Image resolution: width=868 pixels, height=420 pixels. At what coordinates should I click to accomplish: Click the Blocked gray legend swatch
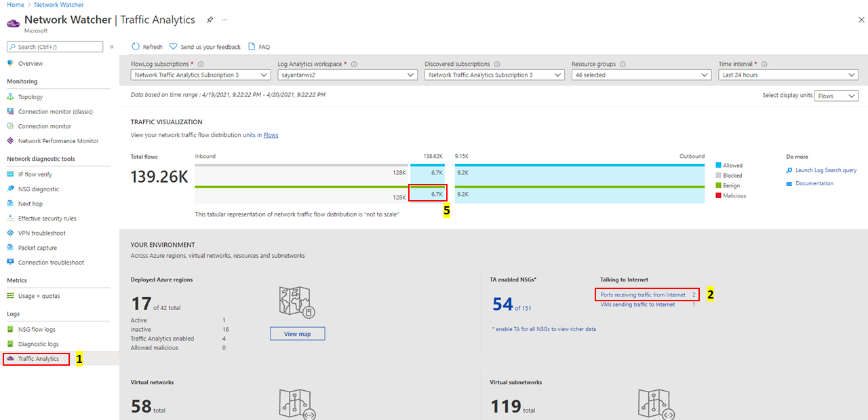point(719,175)
